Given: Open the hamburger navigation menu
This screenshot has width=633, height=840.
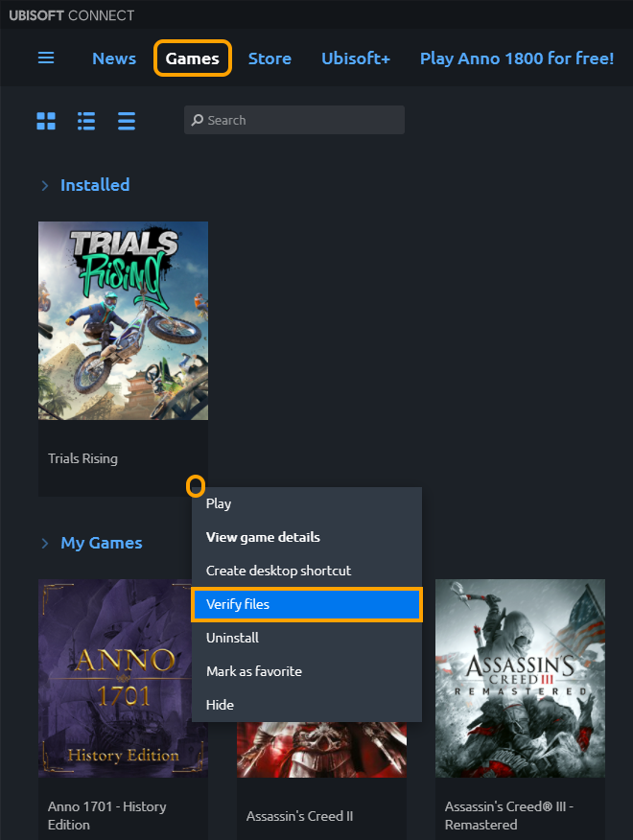Looking at the screenshot, I should coord(46,58).
